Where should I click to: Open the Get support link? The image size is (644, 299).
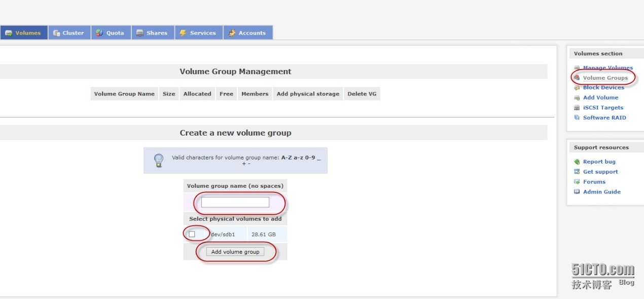point(600,172)
